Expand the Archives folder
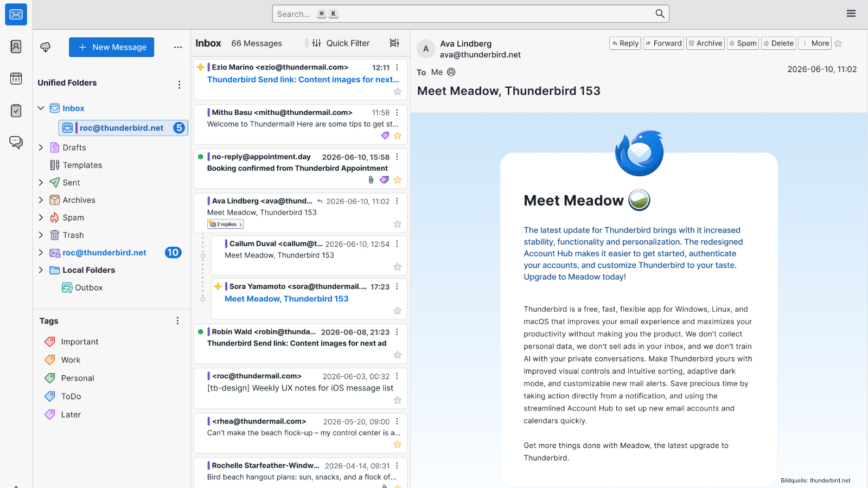The image size is (868, 488). point(41,200)
